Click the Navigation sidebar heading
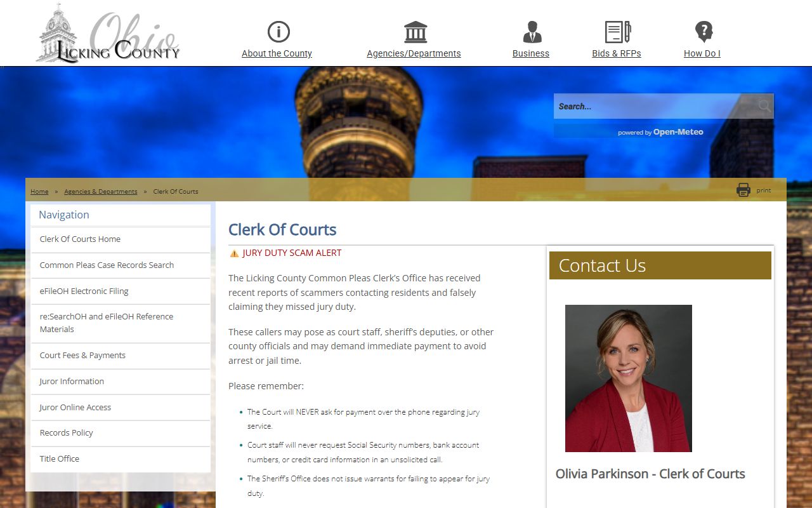 64,215
